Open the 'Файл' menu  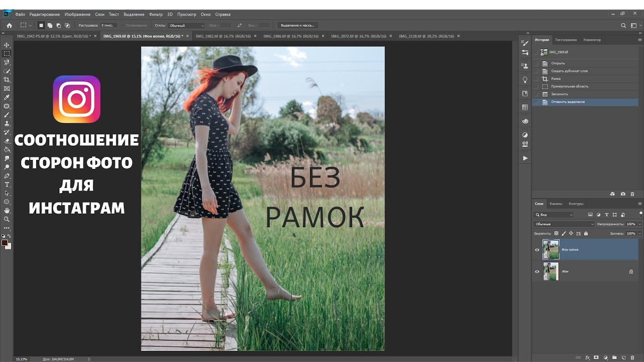pyautogui.click(x=20, y=15)
